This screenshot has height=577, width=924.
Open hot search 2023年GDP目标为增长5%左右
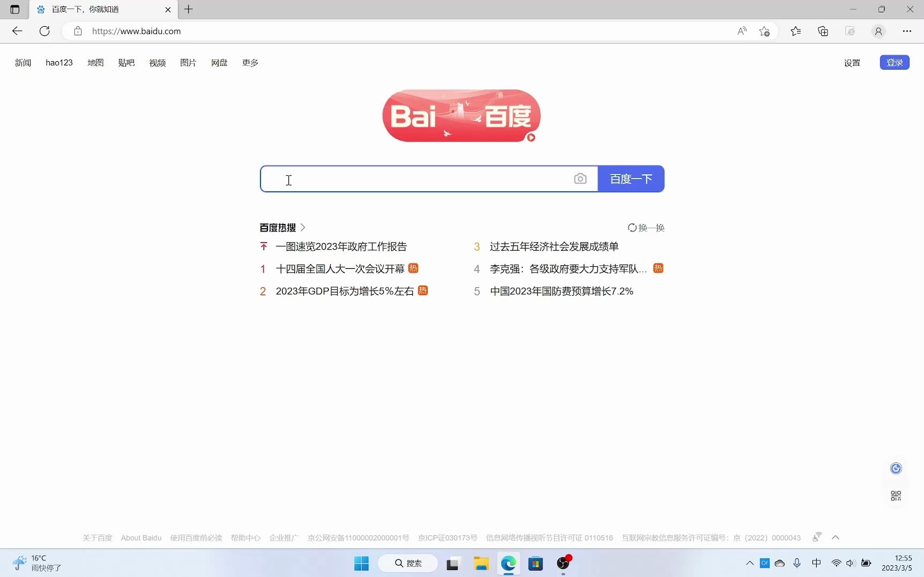click(345, 291)
